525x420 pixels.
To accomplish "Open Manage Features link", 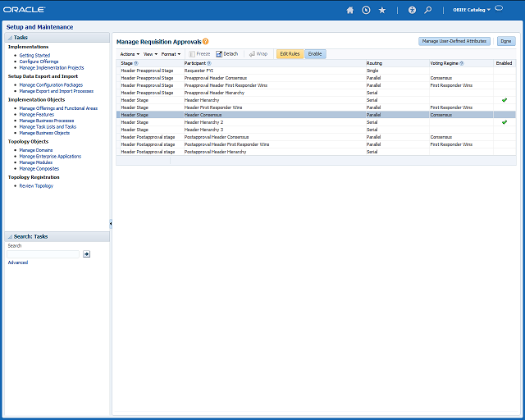I will (36, 115).
